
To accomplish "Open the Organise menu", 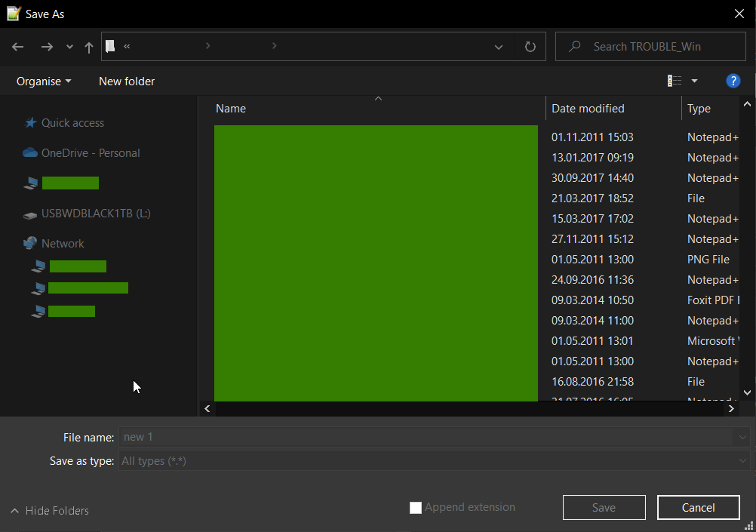I will pyautogui.click(x=44, y=81).
